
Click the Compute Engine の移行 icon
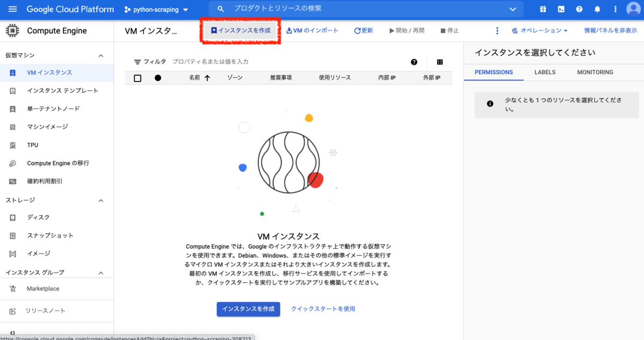tap(13, 163)
